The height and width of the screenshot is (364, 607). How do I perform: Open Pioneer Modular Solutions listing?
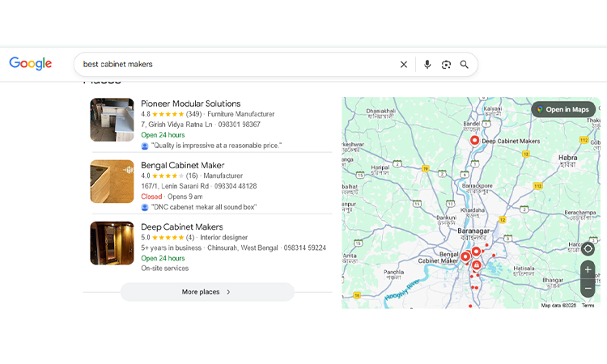[190, 104]
